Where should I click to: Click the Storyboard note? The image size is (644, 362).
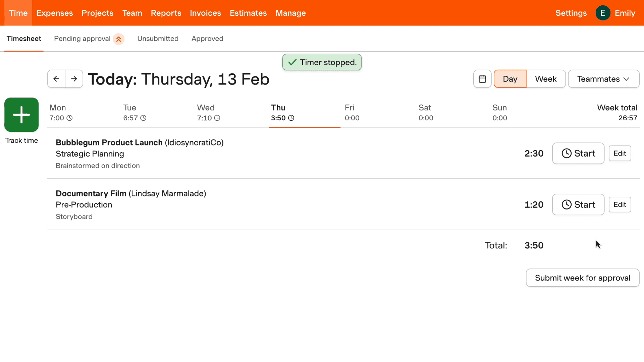tap(74, 217)
